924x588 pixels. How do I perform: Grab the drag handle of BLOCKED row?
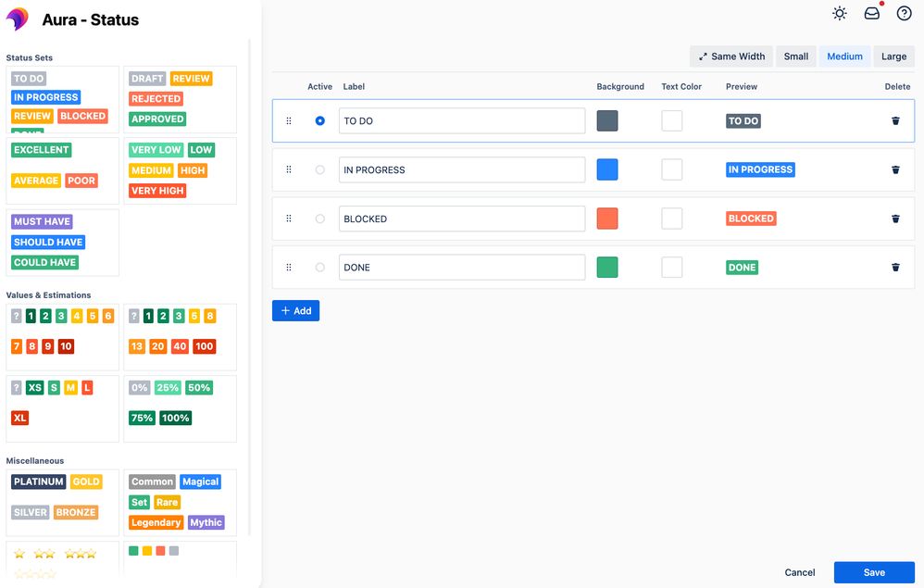pyautogui.click(x=289, y=219)
